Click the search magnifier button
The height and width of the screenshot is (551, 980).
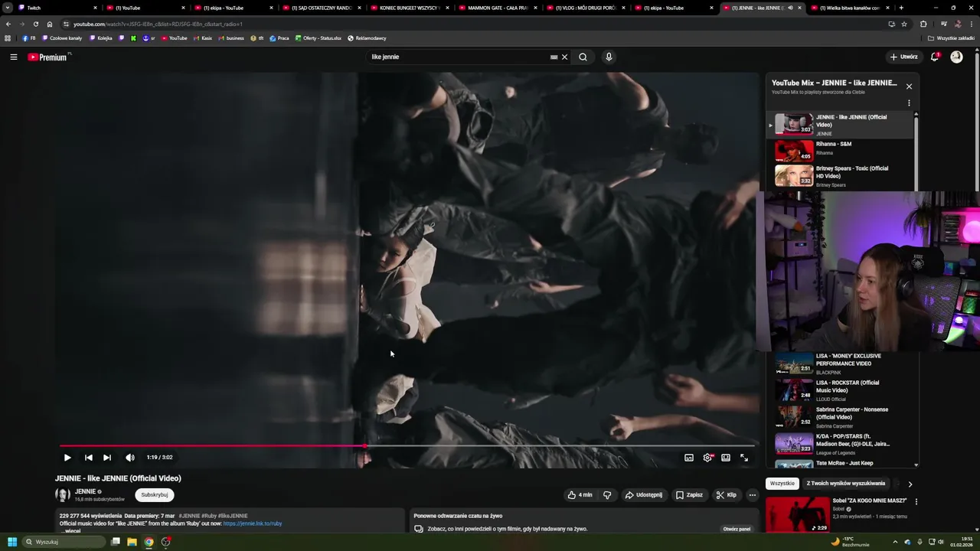click(583, 57)
